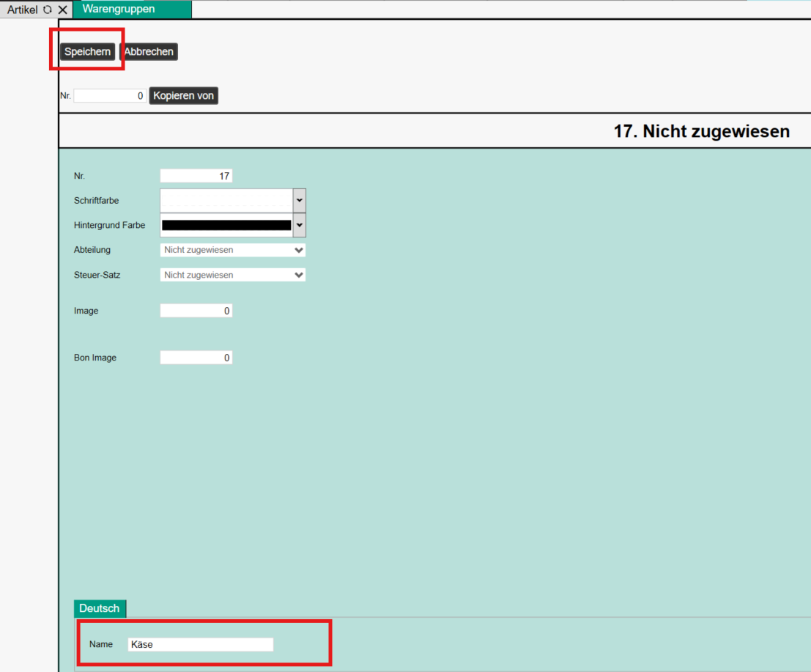Click the Kopieren von button
The height and width of the screenshot is (672, 811).
[x=184, y=96]
